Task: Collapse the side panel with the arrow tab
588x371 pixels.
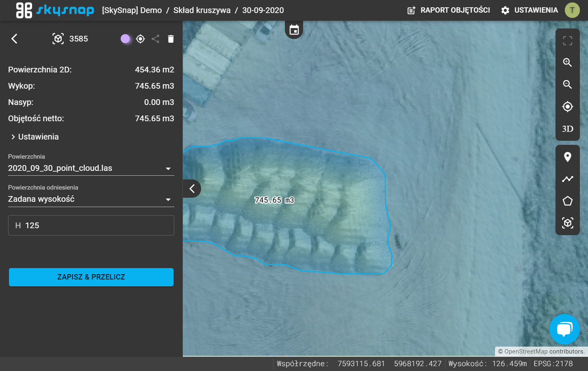Action: (192, 188)
